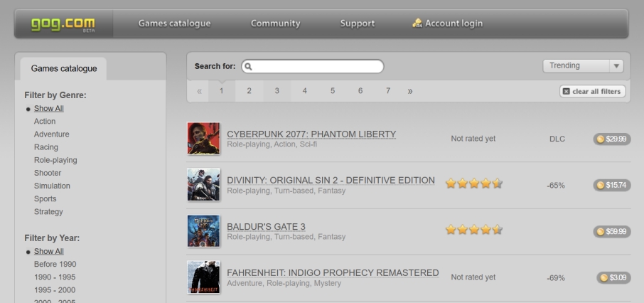The height and width of the screenshot is (303, 644).
Task: Click the $29.99 price button
Action: point(612,139)
